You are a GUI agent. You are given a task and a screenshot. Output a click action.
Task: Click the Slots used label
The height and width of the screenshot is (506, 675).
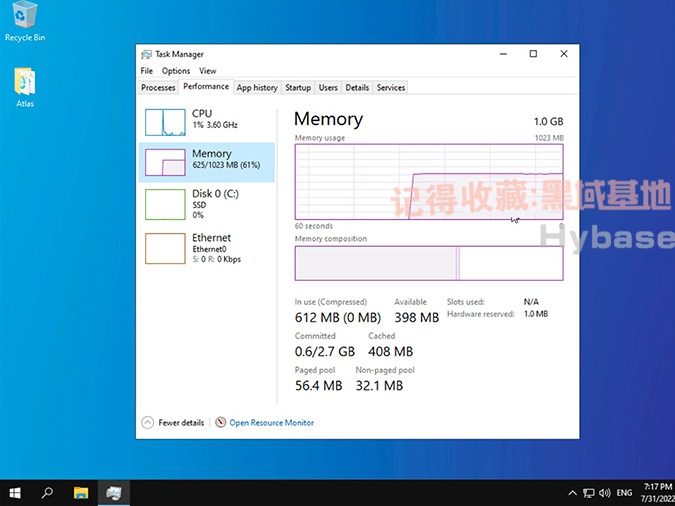point(465,302)
